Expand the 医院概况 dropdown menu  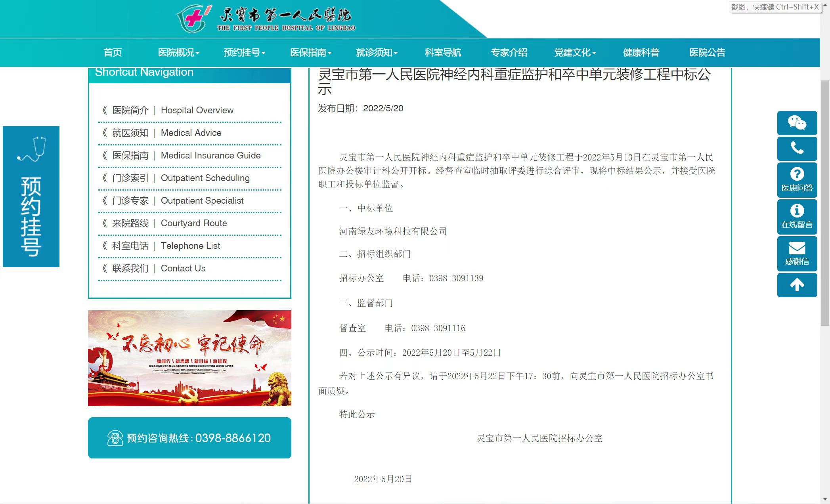178,52
